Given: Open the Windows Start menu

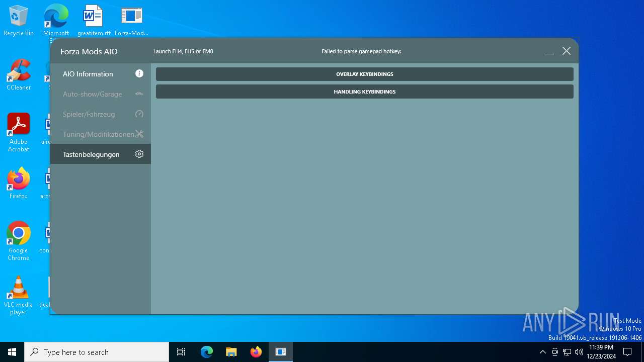Looking at the screenshot, I should coord(12,352).
